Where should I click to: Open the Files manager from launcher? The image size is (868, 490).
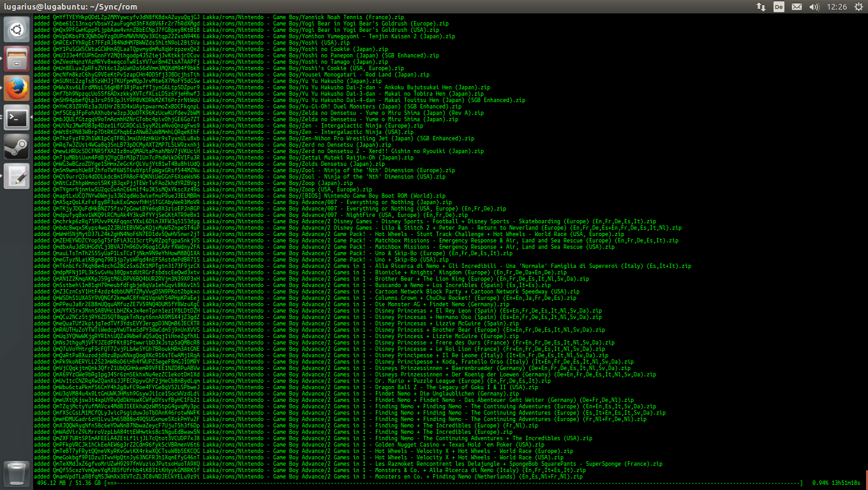17,59
